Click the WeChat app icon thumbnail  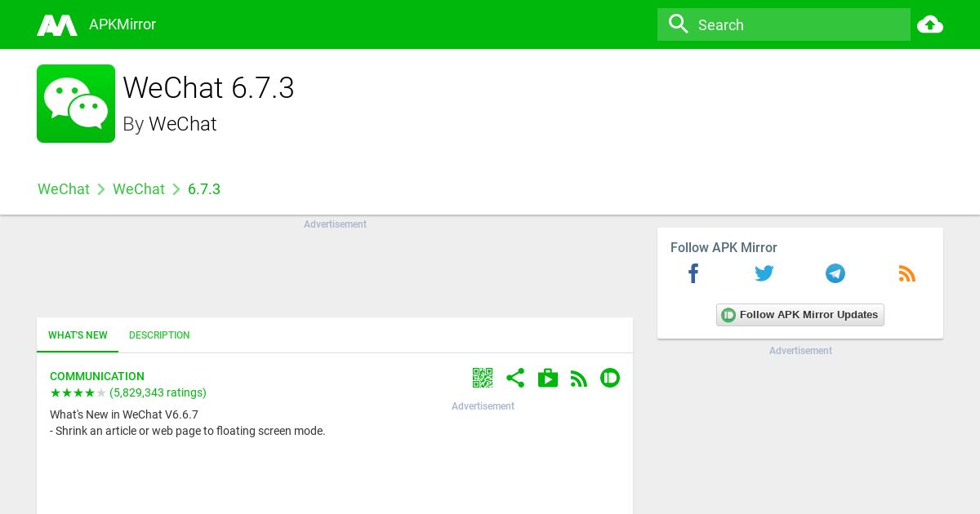[76, 104]
